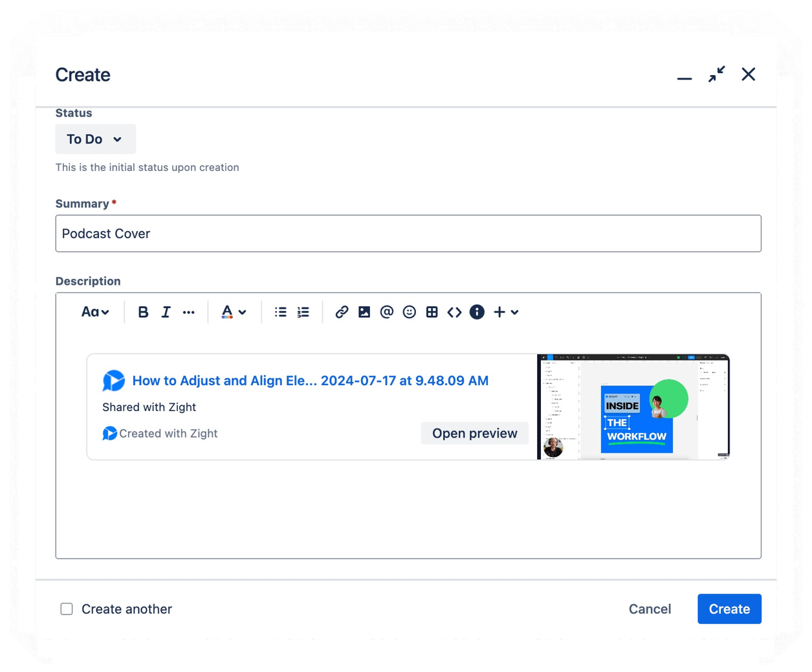Insert a bullet list
The image size is (812, 672).
[x=280, y=312]
